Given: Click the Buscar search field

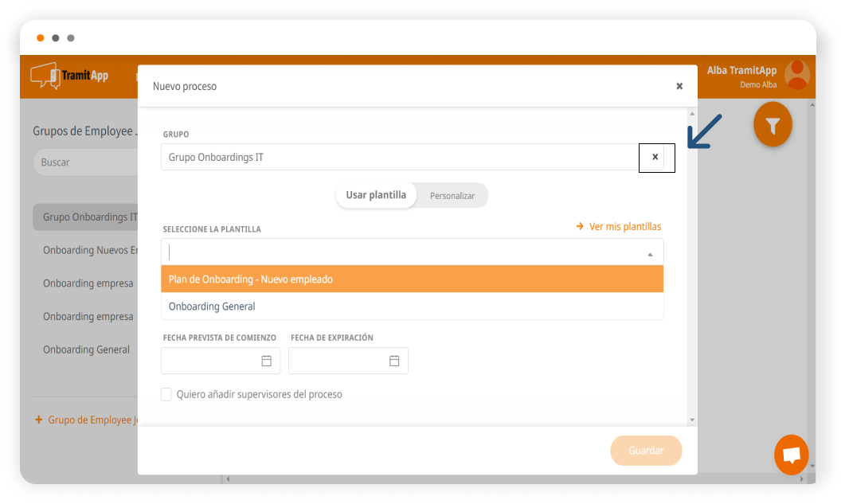Looking at the screenshot, I should [x=86, y=162].
